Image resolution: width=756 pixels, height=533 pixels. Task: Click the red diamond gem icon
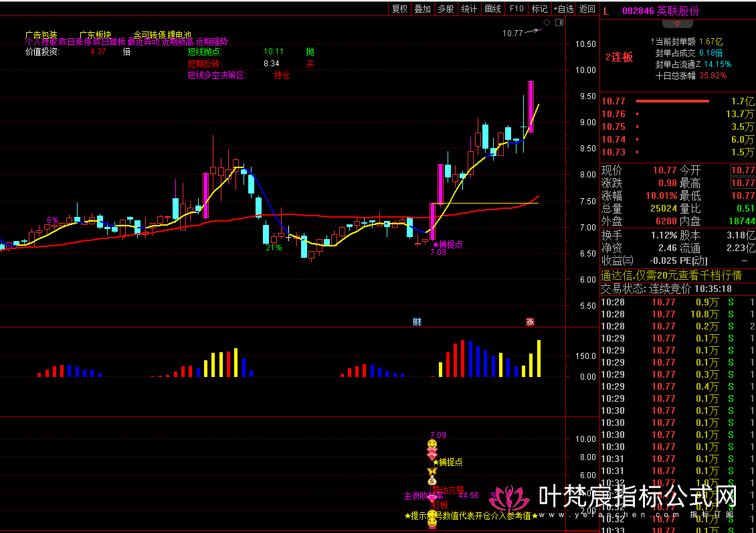(432, 456)
